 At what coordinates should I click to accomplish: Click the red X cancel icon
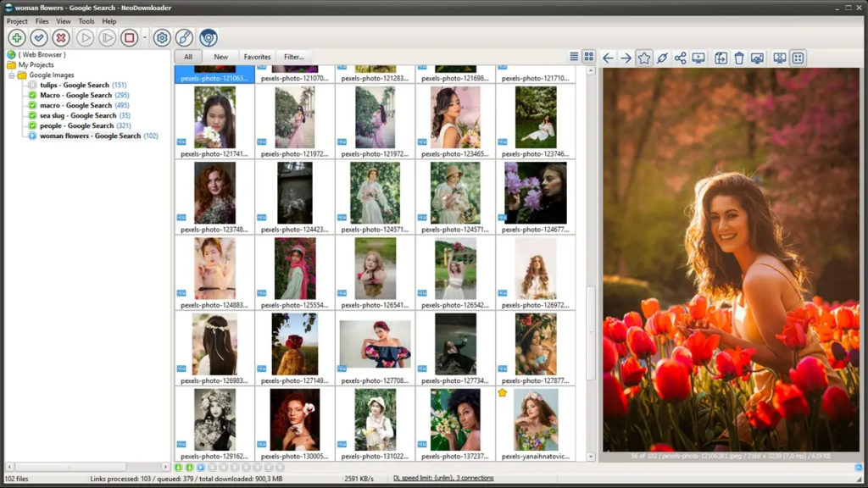pos(60,37)
